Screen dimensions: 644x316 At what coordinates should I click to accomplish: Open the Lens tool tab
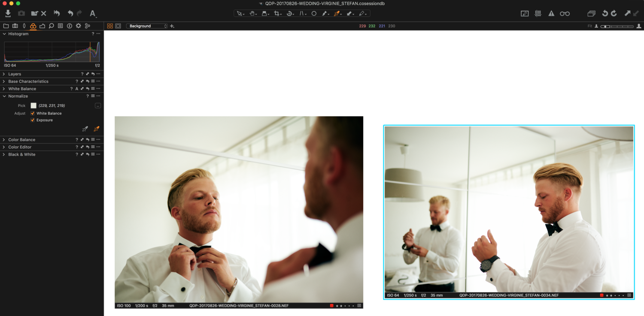24,26
